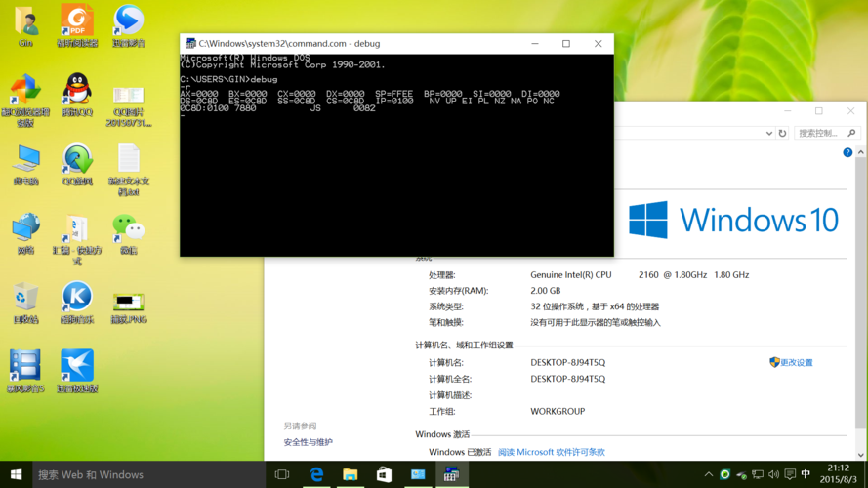
Task: Click the Windows 10 logo in System window
Action: pos(733,220)
